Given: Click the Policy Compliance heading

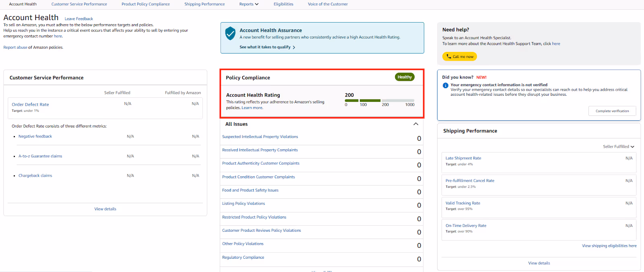Looking at the screenshot, I should click(248, 78).
